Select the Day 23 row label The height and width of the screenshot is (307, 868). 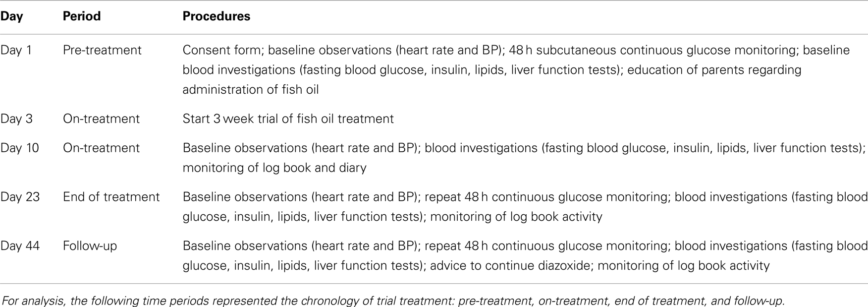20,197
